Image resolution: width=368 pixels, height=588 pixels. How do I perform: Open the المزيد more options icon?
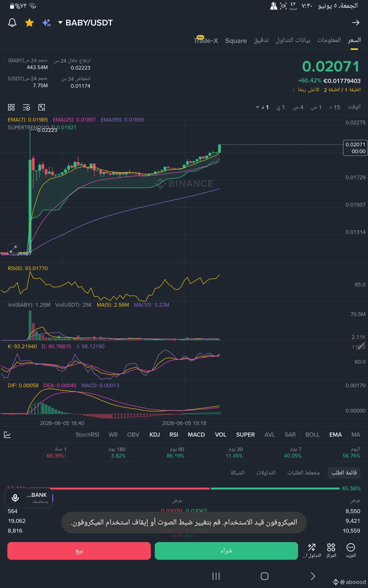click(x=351, y=550)
